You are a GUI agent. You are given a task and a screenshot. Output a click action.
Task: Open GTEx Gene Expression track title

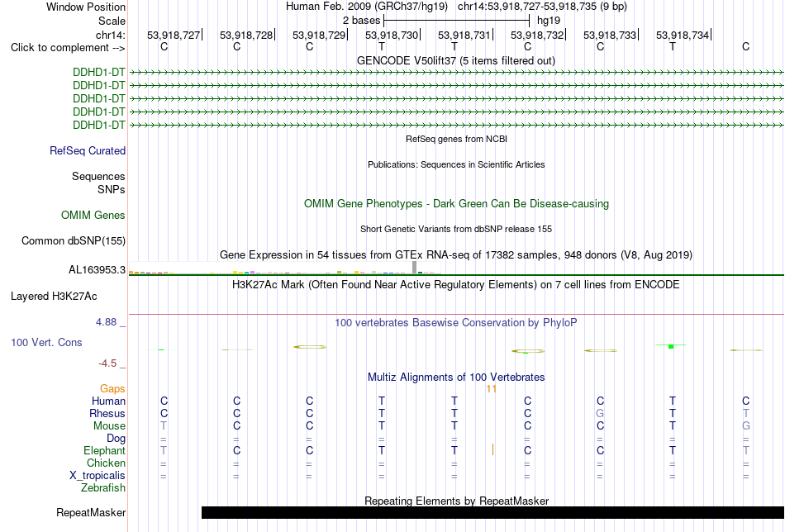point(456,254)
